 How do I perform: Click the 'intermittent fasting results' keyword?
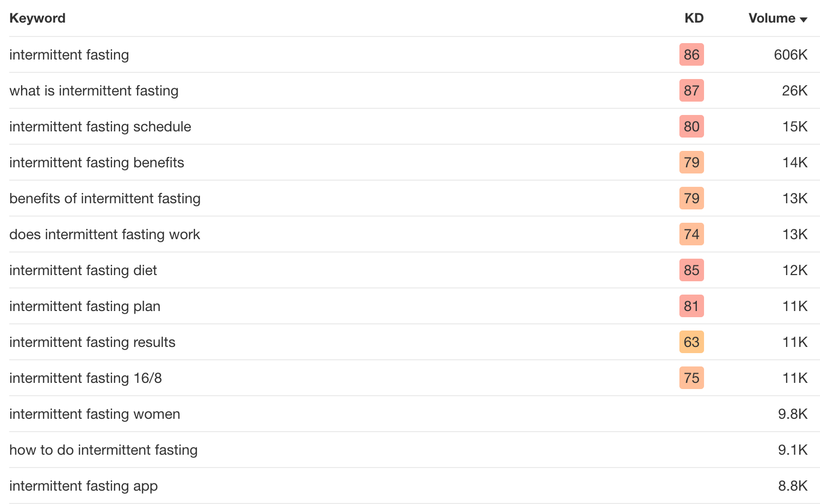click(x=92, y=342)
